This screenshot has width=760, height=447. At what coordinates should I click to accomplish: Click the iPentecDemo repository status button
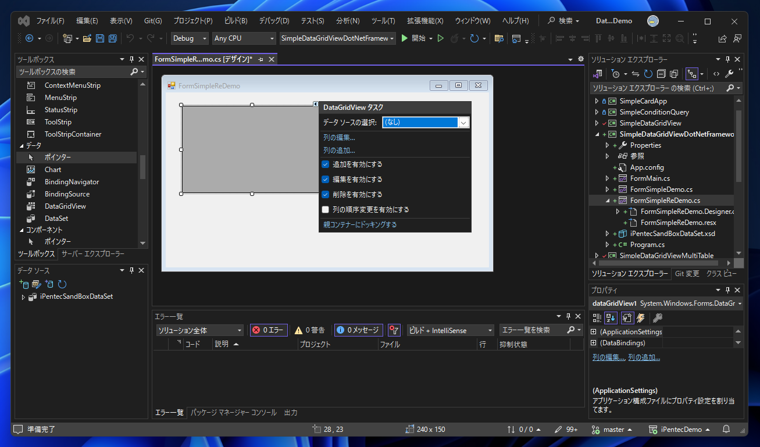point(680,429)
